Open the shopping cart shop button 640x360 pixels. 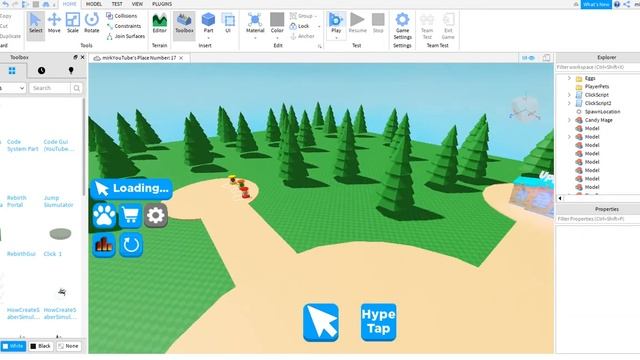pyautogui.click(x=130, y=215)
